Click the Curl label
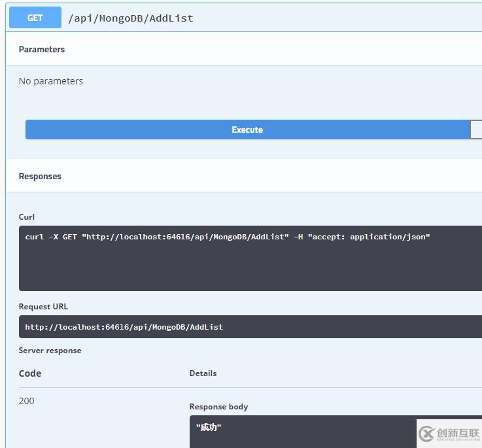The image size is (482, 448). pyautogui.click(x=26, y=217)
